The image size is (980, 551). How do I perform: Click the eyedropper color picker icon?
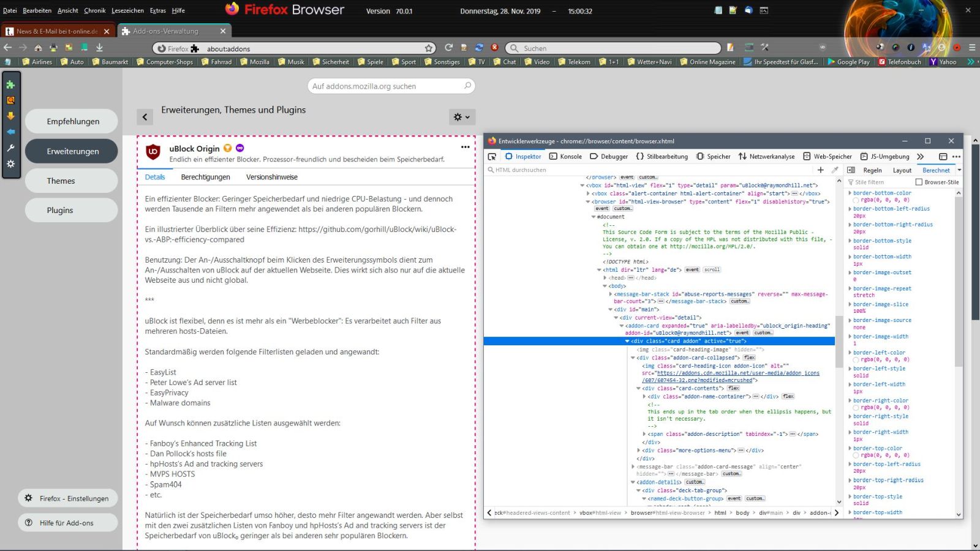tap(835, 170)
